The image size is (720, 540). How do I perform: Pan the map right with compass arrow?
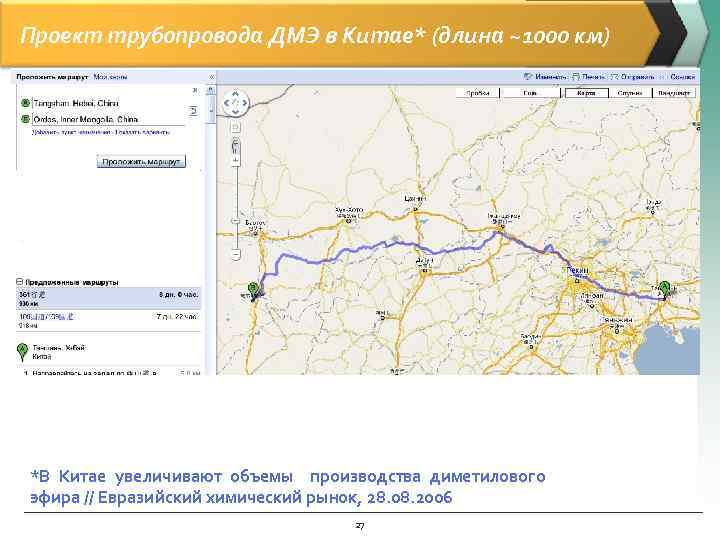[245, 103]
